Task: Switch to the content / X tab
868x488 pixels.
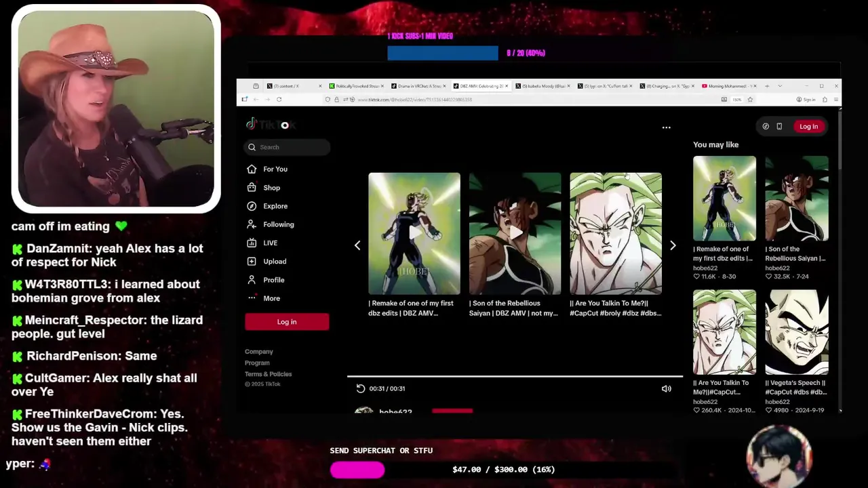Action: (x=293, y=86)
